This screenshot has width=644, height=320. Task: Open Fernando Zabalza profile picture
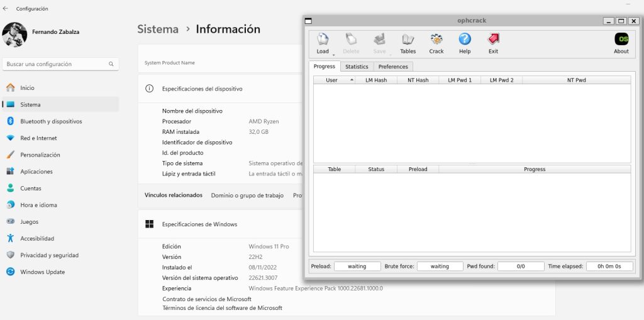[x=15, y=34]
